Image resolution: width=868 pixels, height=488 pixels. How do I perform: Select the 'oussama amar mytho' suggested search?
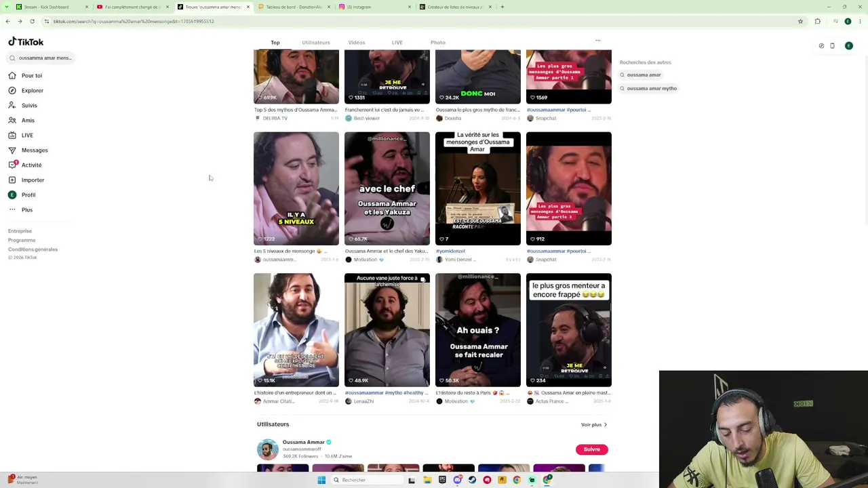pos(648,88)
